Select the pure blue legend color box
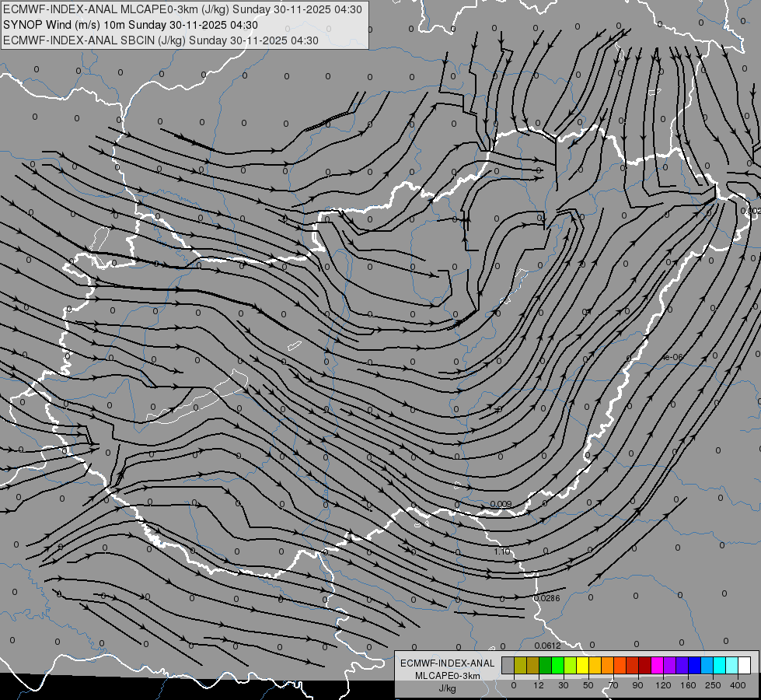The height and width of the screenshot is (700, 761). click(695, 665)
